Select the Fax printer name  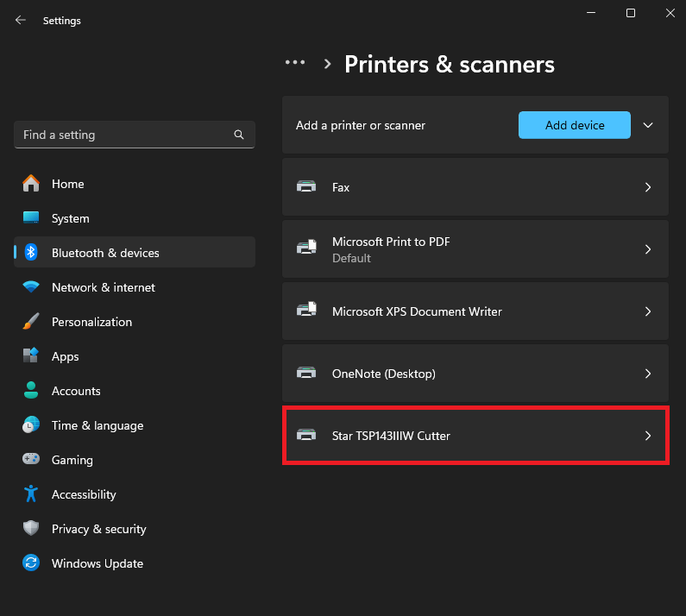point(340,188)
